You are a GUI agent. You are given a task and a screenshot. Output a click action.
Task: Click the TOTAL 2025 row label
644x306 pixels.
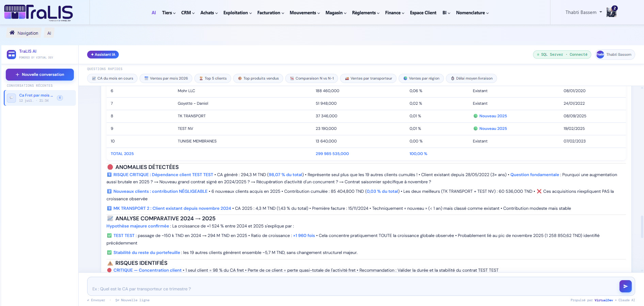coord(122,154)
